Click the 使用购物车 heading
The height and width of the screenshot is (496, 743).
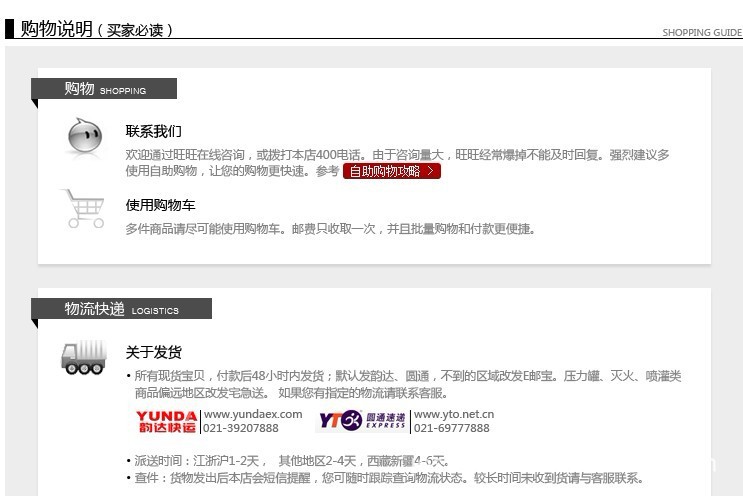(160, 205)
